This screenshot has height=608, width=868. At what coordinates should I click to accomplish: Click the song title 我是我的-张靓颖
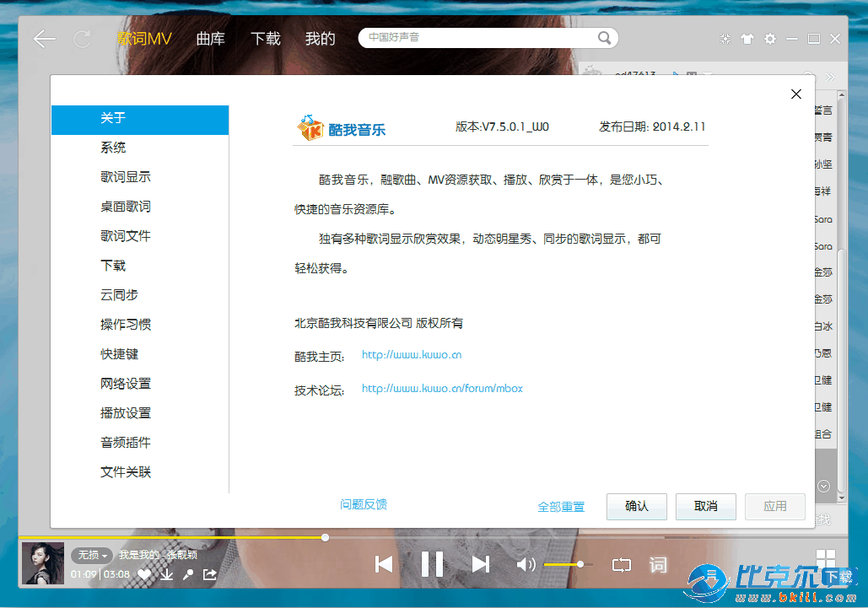pyautogui.click(x=158, y=554)
